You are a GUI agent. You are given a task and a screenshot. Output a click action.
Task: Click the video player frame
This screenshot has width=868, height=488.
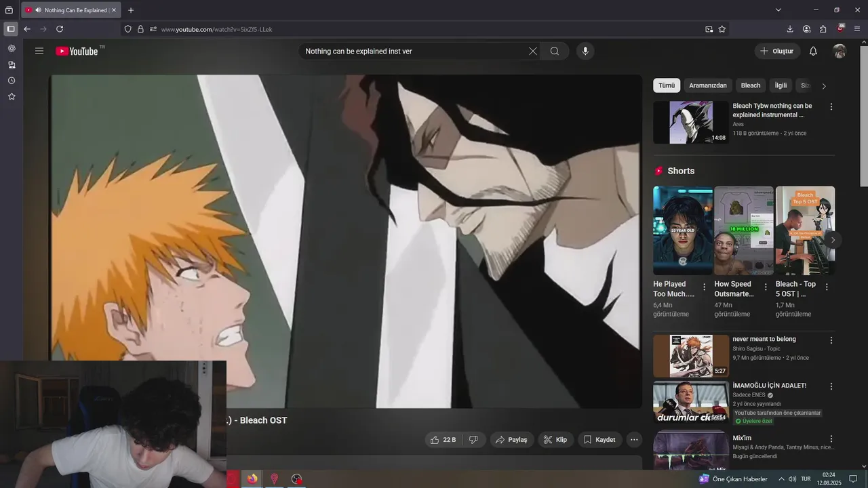tap(346, 241)
